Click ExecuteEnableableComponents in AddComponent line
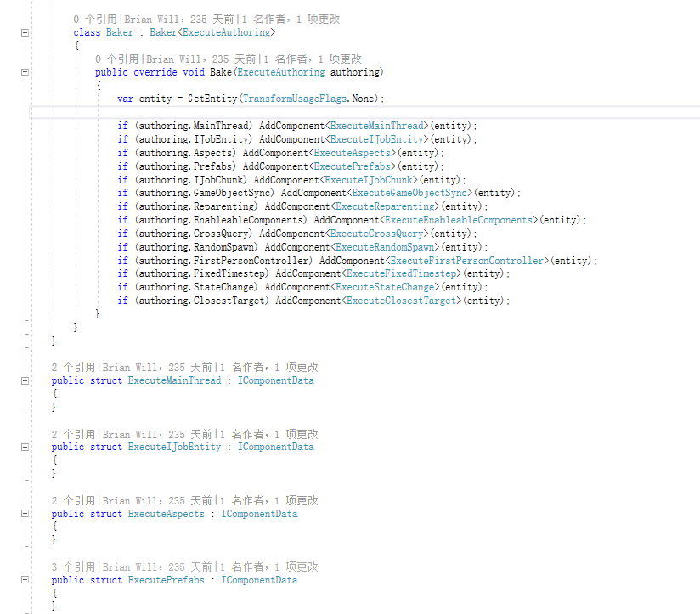The width and height of the screenshot is (700, 614). [x=459, y=220]
